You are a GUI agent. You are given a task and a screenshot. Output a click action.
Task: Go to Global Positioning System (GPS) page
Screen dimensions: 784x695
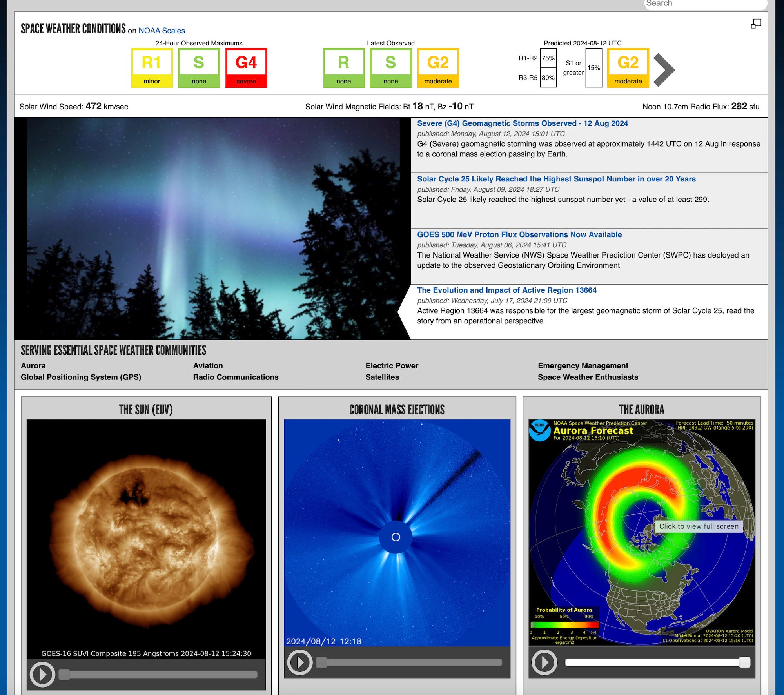tap(81, 377)
